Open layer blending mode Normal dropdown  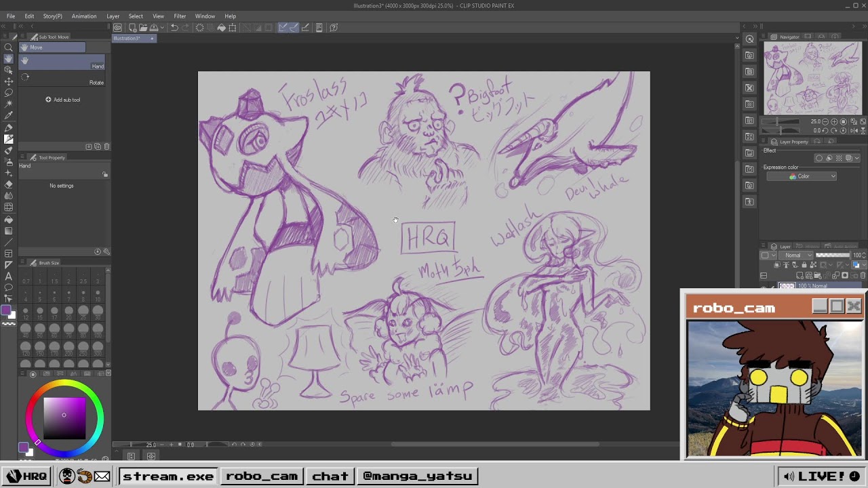[797, 256]
